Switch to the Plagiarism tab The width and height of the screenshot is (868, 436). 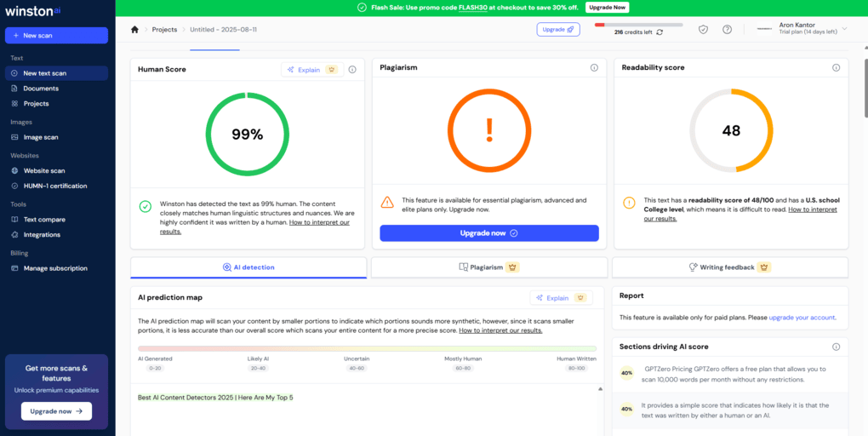pyautogui.click(x=488, y=267)
